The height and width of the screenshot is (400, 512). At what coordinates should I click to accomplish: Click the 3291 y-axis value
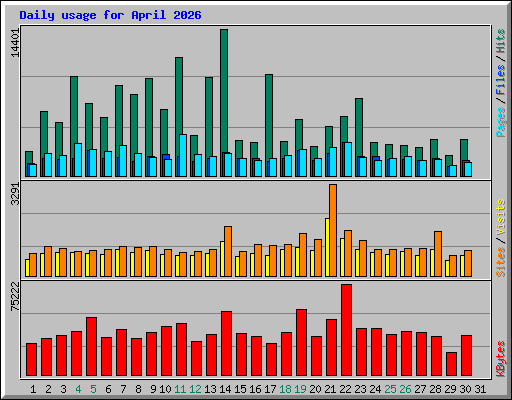pyautogui.click(x=15, y=194)
